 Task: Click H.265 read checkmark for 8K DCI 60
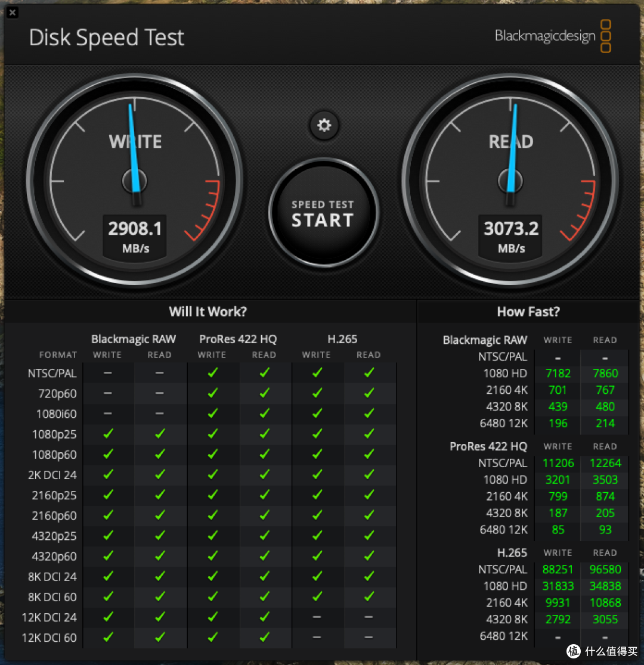pyautogui.click(x=369, y=596)
